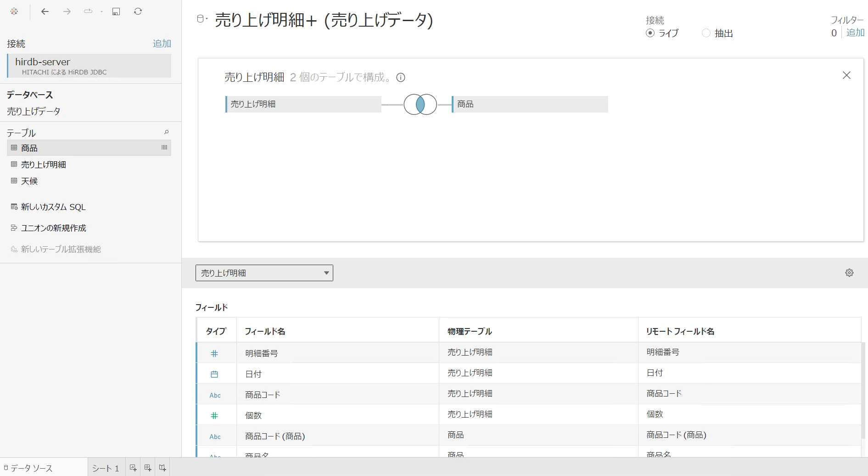Change the number type icon for 個数

click(214, 416)
